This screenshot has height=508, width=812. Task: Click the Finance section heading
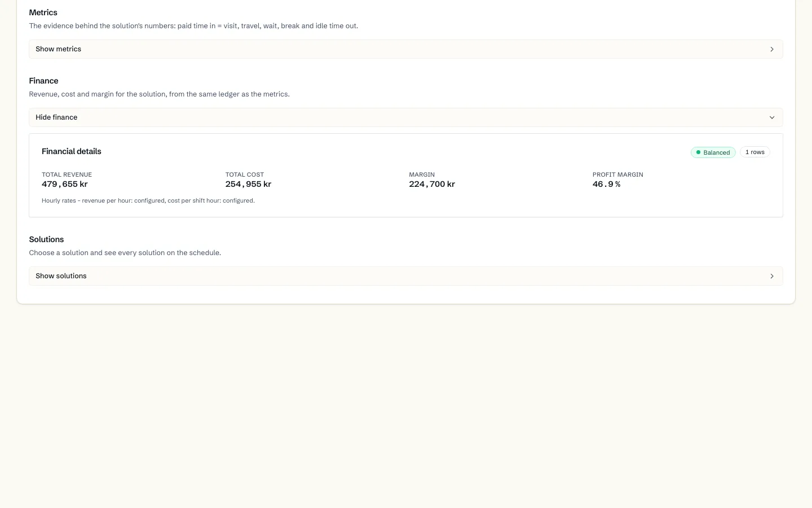pos(44,81)
